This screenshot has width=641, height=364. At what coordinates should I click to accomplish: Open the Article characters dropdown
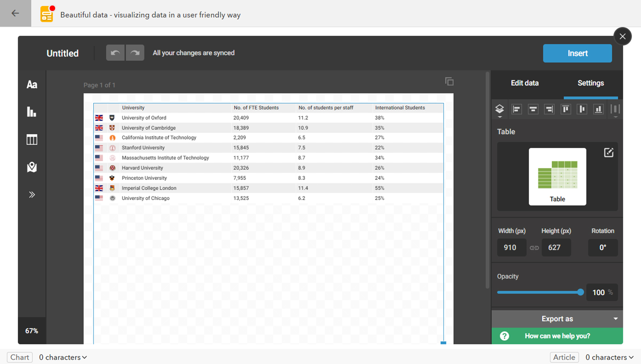click(609, 357)
